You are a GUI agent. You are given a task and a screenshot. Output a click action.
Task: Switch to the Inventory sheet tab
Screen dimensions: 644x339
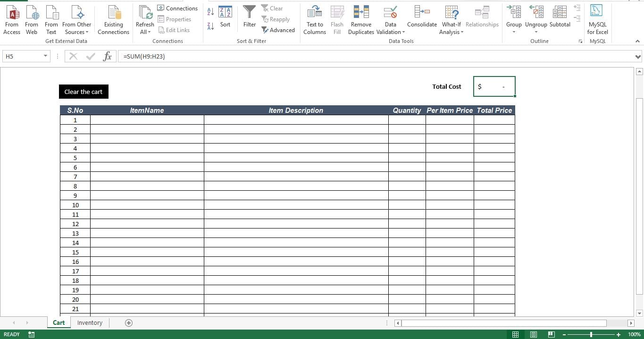click(x=90, y=323)
